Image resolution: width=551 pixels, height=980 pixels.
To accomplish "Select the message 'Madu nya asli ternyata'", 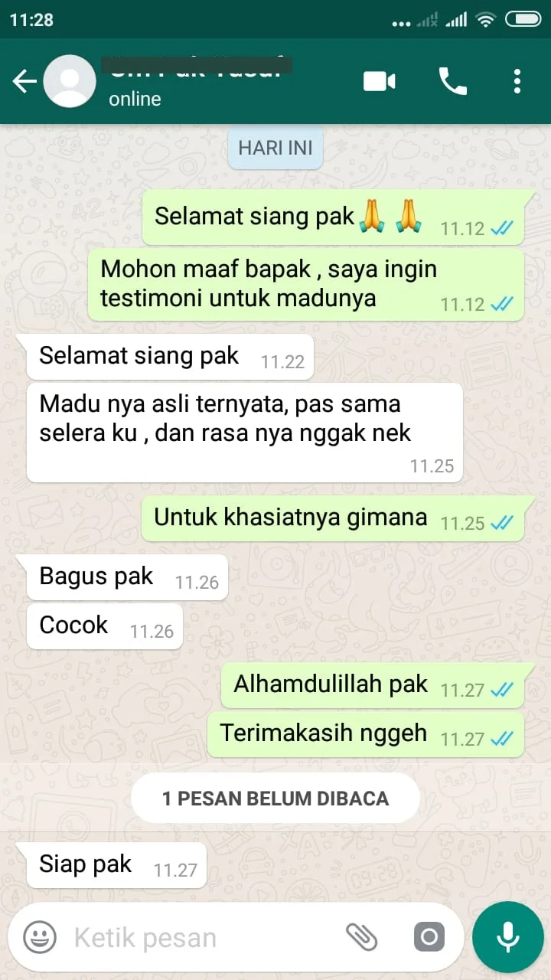I will click(x=245, y=433).
